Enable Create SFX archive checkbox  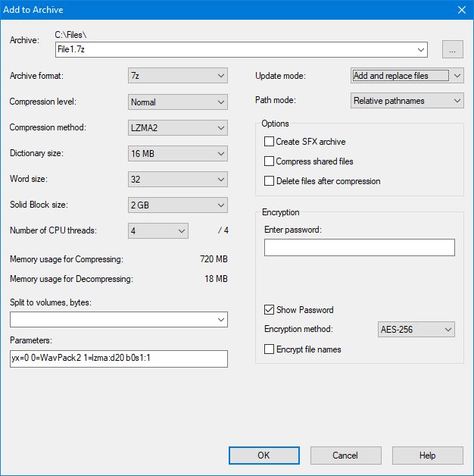coord(269,142)
